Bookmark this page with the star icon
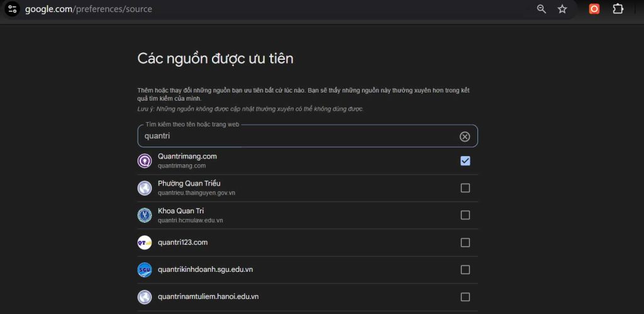This screenshot has width=644, height=314. point(562,9)
